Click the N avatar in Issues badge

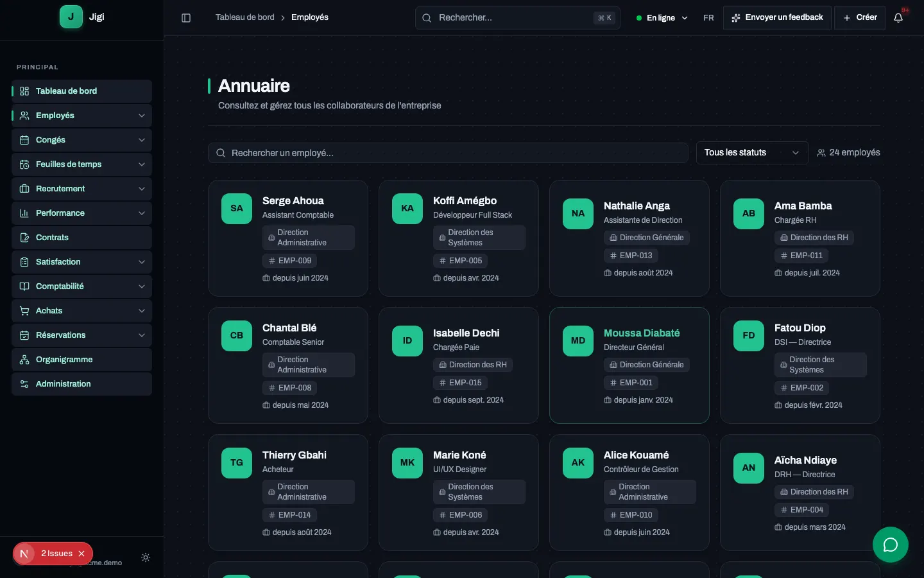[24, 554]
